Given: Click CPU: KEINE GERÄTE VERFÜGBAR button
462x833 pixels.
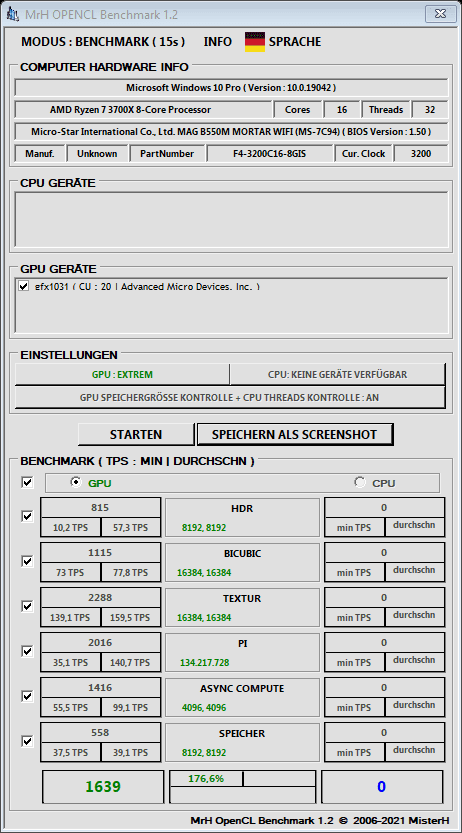Looking at the screenshot, I should [338, 375].
